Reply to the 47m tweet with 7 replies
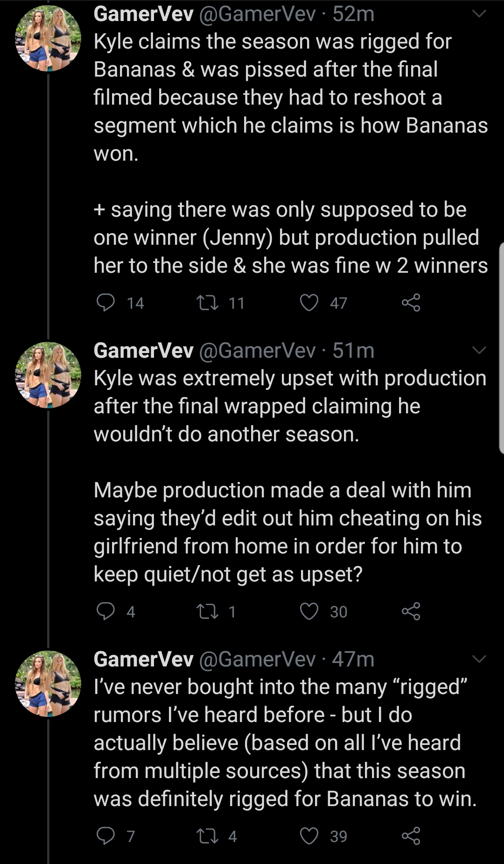Image resolution: width=504 pixels, height=864 pixels. coord(105,836)
